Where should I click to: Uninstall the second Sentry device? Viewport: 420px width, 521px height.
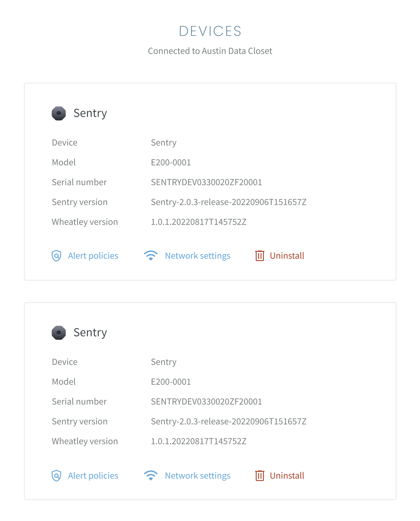[287, 475]
